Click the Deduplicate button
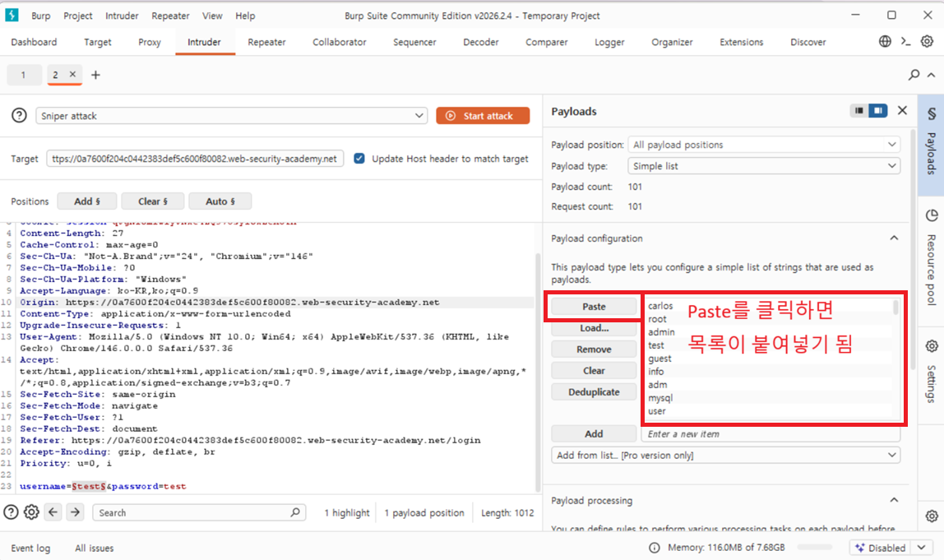944x560 pixels. pyautogui.click(x=594, y=392)
